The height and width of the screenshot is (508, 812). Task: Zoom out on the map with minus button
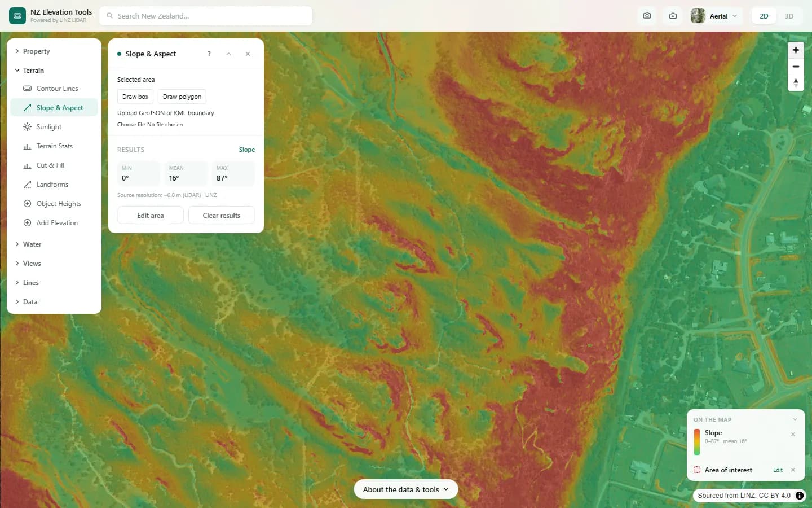click(x=796, y=67)
